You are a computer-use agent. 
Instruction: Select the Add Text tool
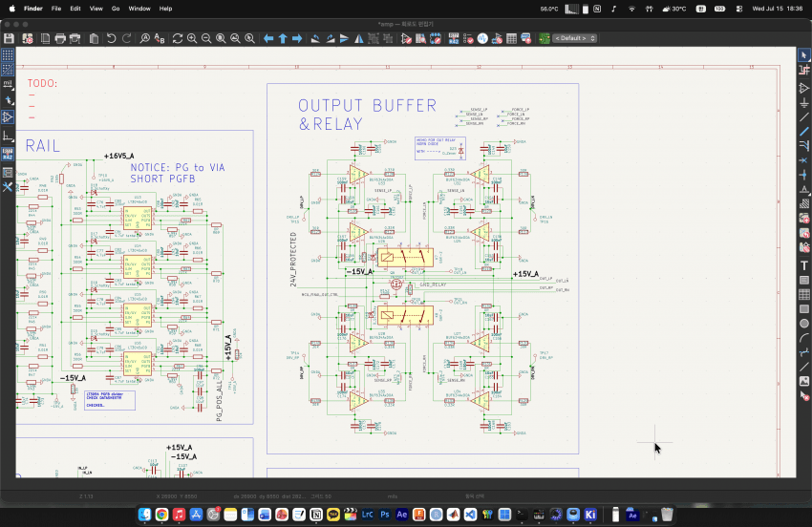click(x=803, y=265)
